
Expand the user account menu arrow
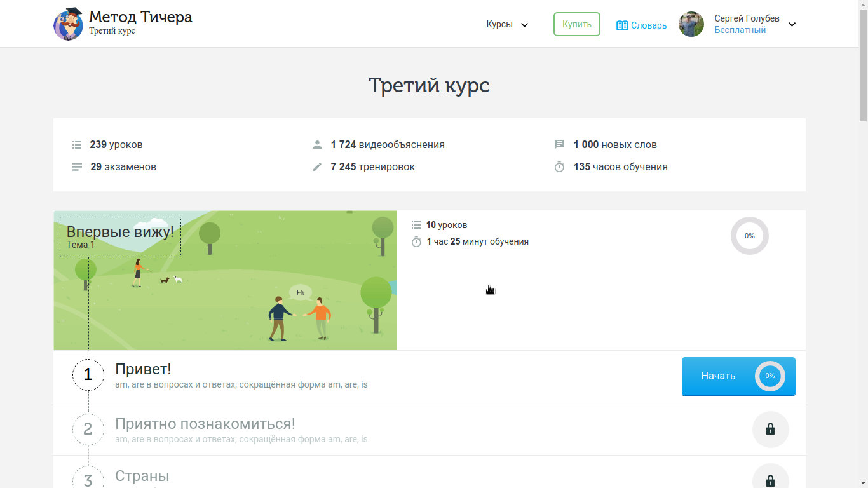point(792,25)
